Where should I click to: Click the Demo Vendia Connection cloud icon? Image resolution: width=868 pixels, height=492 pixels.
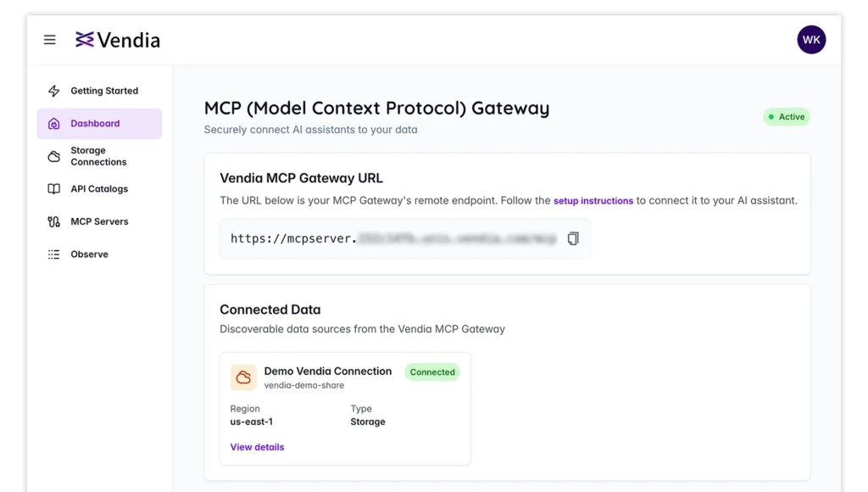[x=243, y=377]
